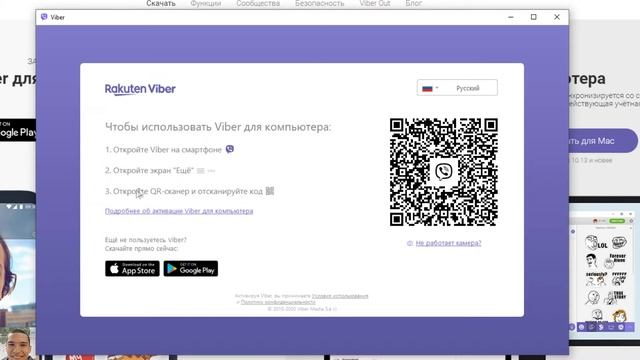The image size is (640, 360).
Task: Click the '2. Откройте экран "Ещё"' text
Action: [x=149, y=171]
